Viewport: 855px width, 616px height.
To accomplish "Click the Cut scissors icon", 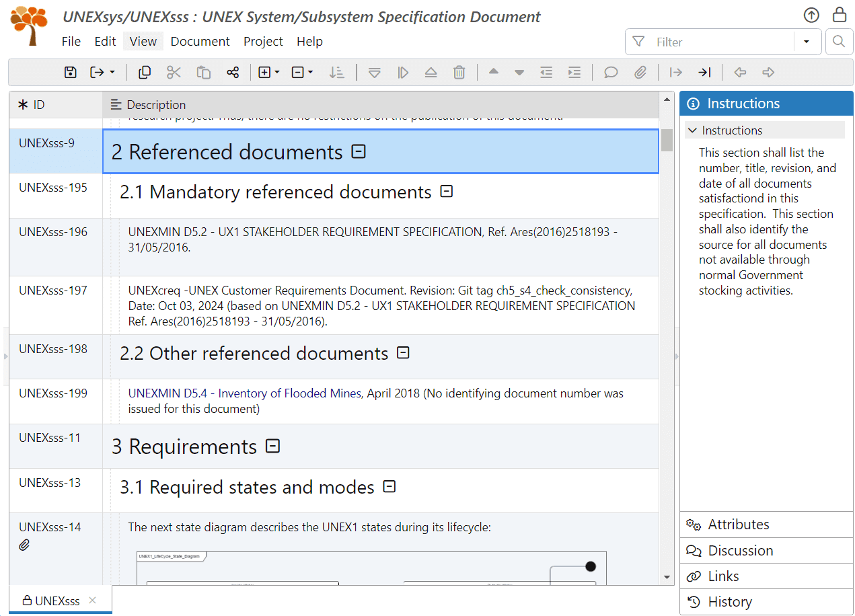I will tap(174, 73).
